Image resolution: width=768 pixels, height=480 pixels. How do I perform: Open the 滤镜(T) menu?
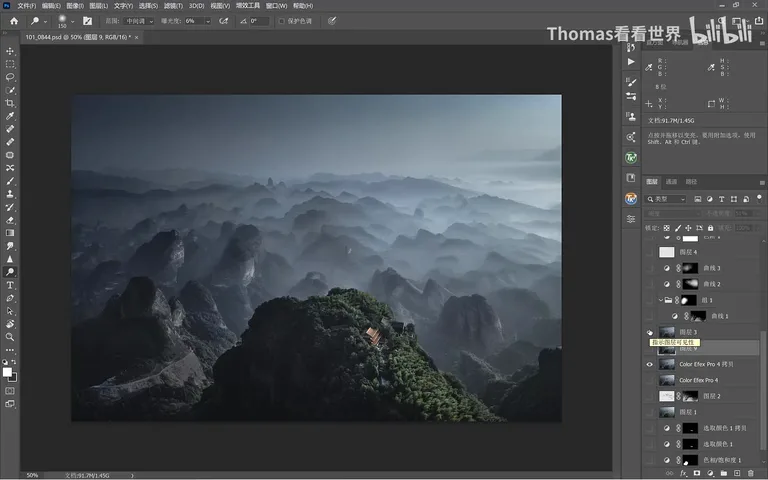pyautogui.click(x=173, y=6)
